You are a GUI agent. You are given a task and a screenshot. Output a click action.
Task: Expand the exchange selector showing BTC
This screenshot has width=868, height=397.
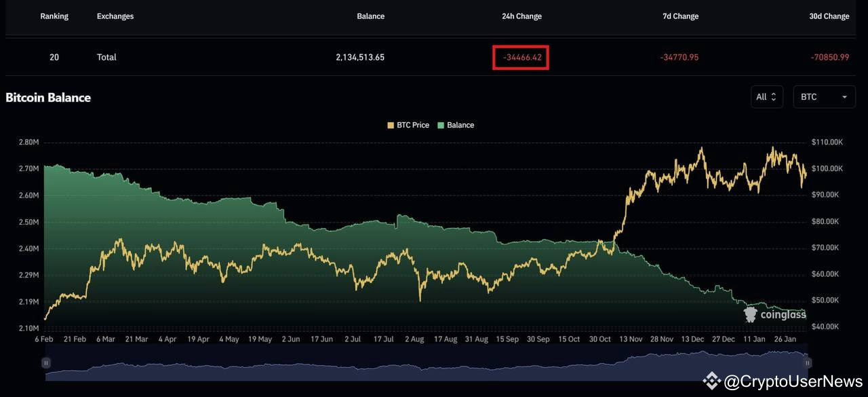(x=824, y=96)
